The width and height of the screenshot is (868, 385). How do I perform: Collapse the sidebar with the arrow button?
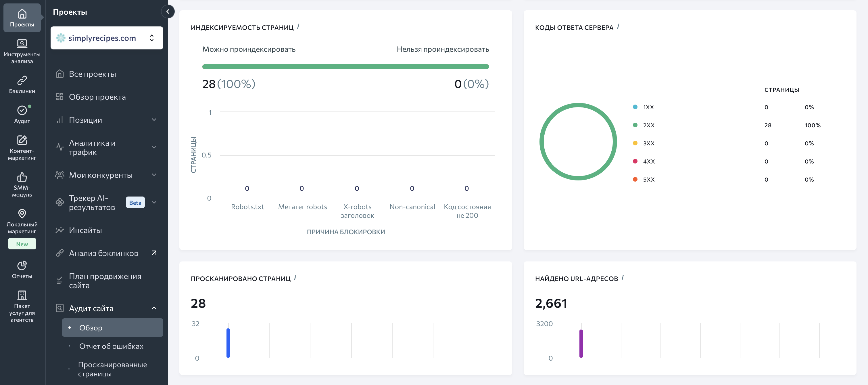[x=168, y=11]
